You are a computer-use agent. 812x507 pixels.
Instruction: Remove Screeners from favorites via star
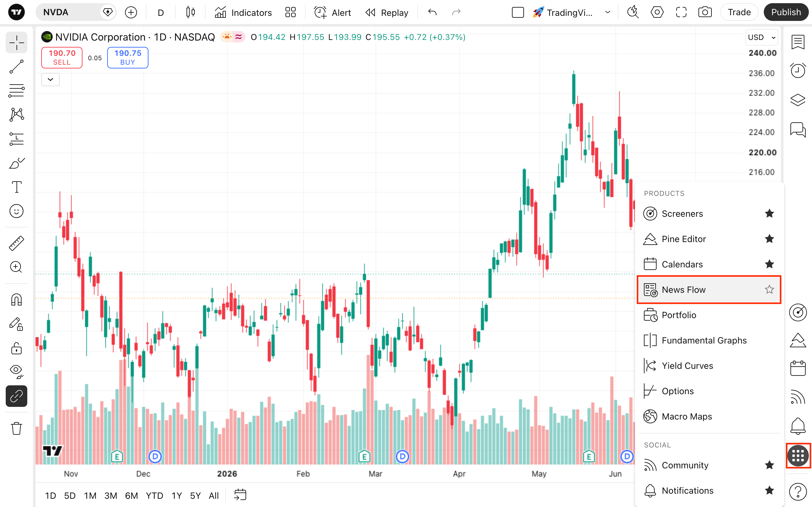(x=769, y=213)
